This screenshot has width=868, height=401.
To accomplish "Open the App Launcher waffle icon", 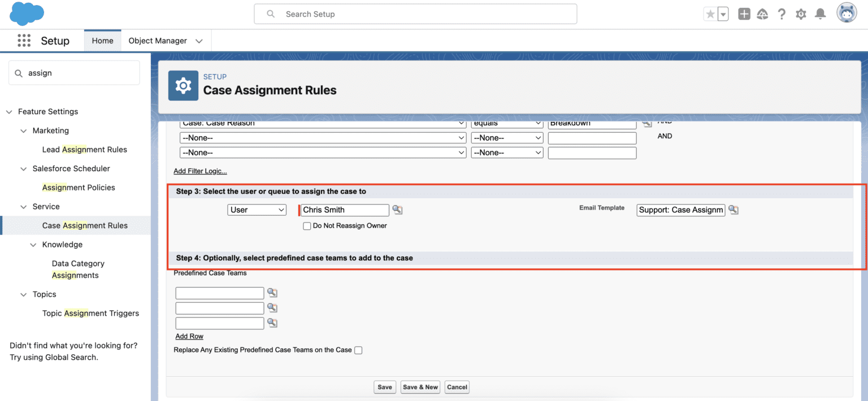I will pyautogui.click(x=24, y=40).
